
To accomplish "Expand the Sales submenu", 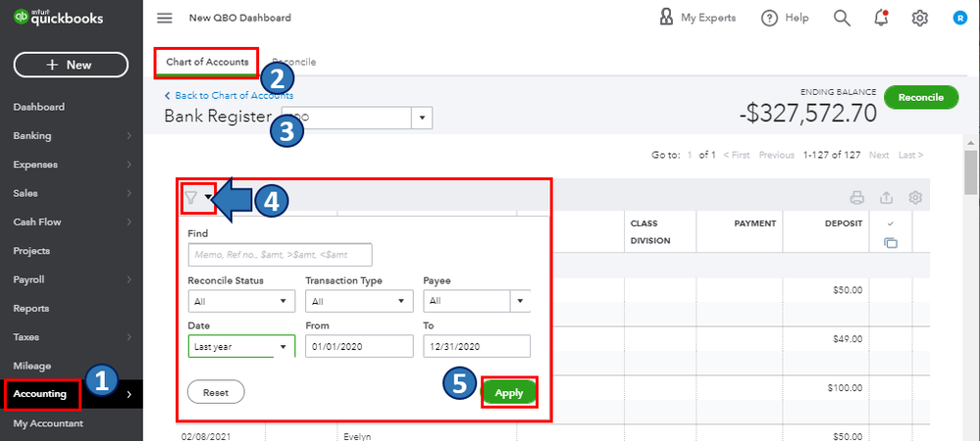I will pos(129,193).
